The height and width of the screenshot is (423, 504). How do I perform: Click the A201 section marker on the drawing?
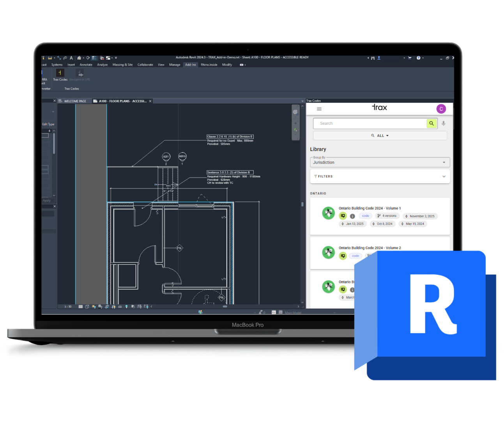[166, 157]
